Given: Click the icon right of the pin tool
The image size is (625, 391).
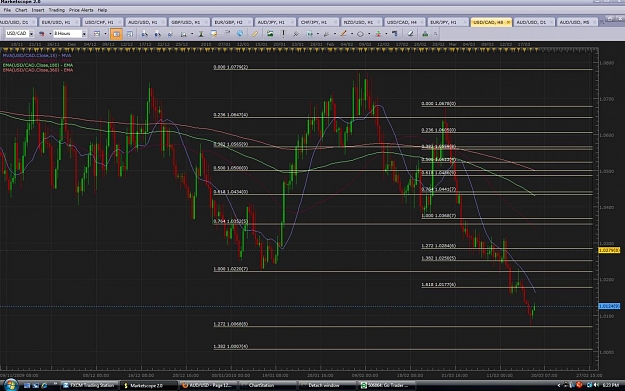Looking at the screenshot, I should pyautogui.click(x=309, y=34).
